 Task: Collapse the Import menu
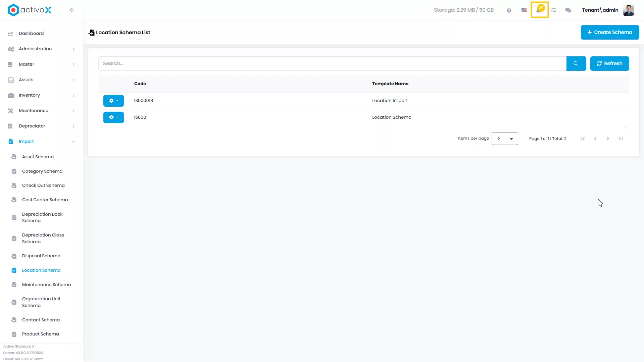pos(42,142)
